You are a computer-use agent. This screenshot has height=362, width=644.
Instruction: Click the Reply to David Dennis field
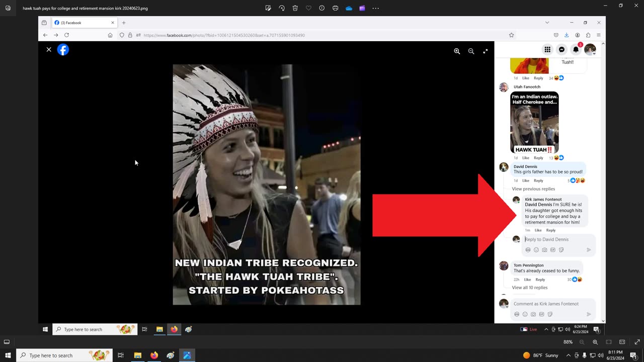[558, 239]
